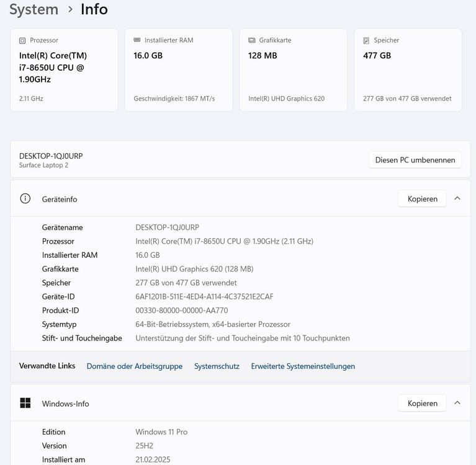Open the Systemschutz link
This screenshot has width=476, height=465.
click(x=217, y=366)
